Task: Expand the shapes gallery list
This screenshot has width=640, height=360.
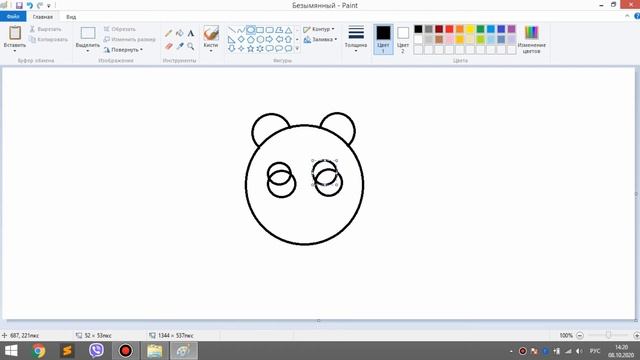Action: [x=297, y=49]
